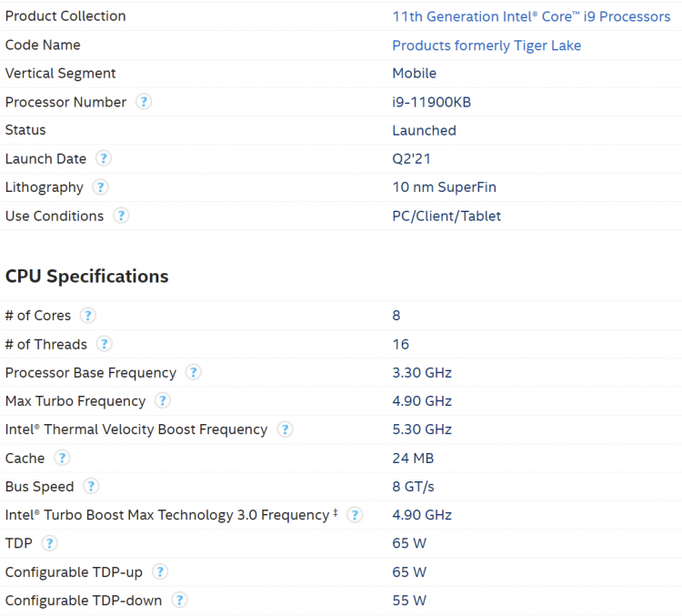Viewport: 682px width, 616px height.
Task: Open Thermal Velocity Boost Frequency help icon
Action: [285, 429]
